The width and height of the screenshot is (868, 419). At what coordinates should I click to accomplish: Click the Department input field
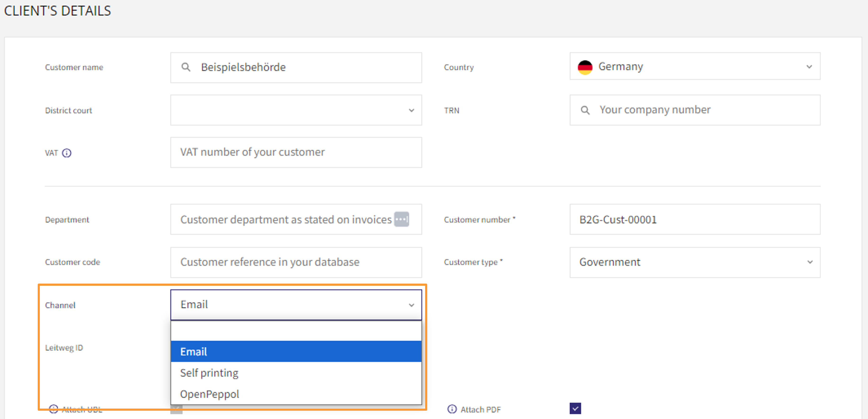click(296, 219)
